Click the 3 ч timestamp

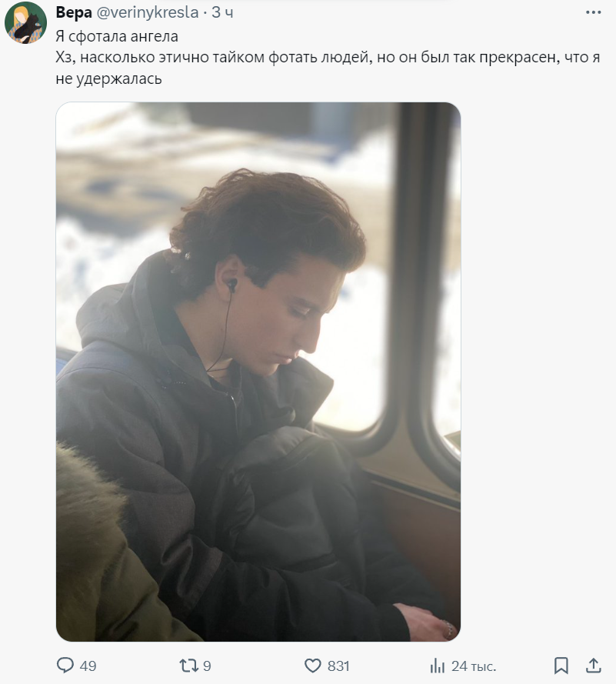tap(222, 12)
